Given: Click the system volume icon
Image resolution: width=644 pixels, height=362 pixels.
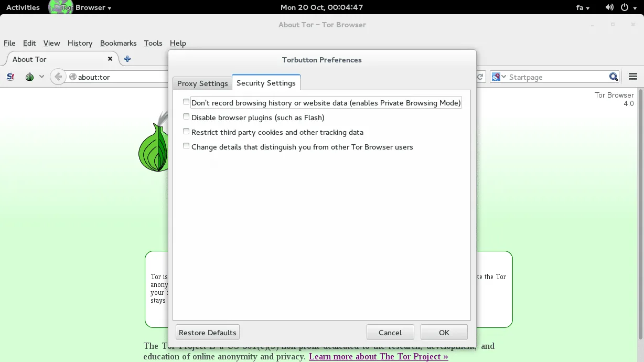Looking at the screenshot, I should pyautogui.click(x=609, y=7).
